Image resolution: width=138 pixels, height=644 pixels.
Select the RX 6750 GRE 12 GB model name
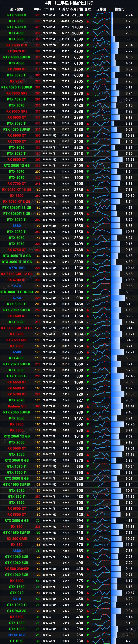[x=17, y=274]
